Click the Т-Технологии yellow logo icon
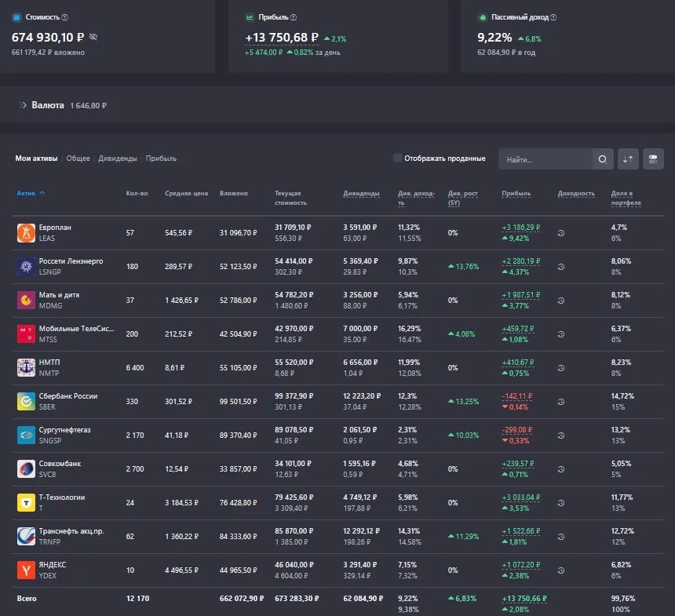 click(x=26, y=503)
